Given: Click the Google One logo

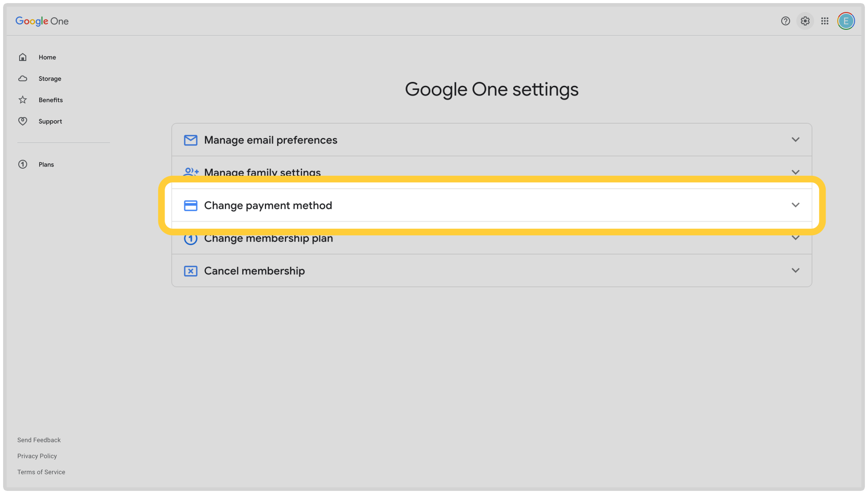Looking at the screenshot, I should tap(42, 21).
